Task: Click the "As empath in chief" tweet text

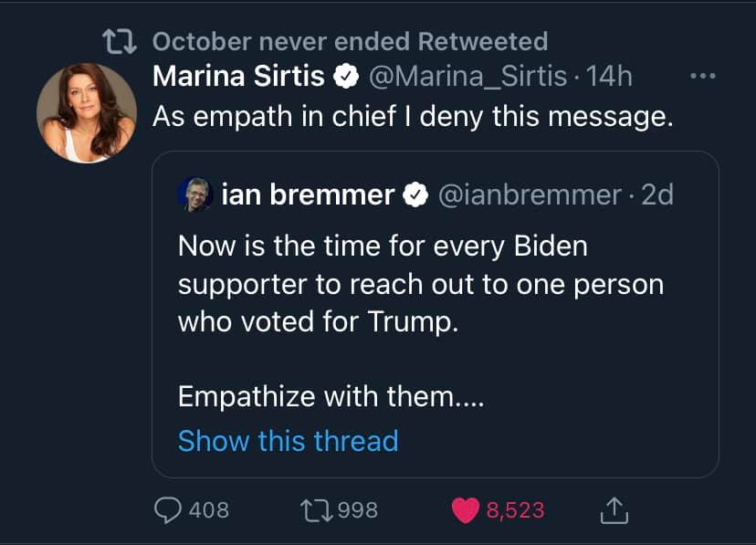Action: click(412, 117)
